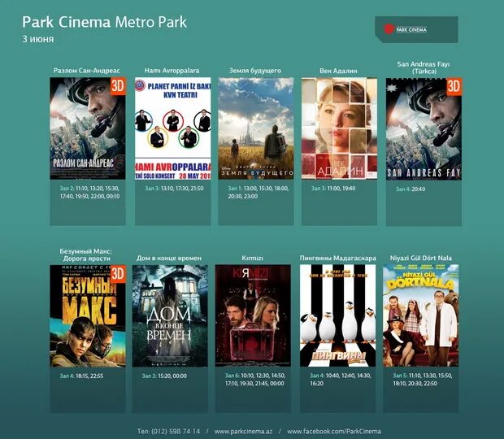504x439 pixels.
Task: Open the Дом в конце времен poster
Action: [170, 316]
